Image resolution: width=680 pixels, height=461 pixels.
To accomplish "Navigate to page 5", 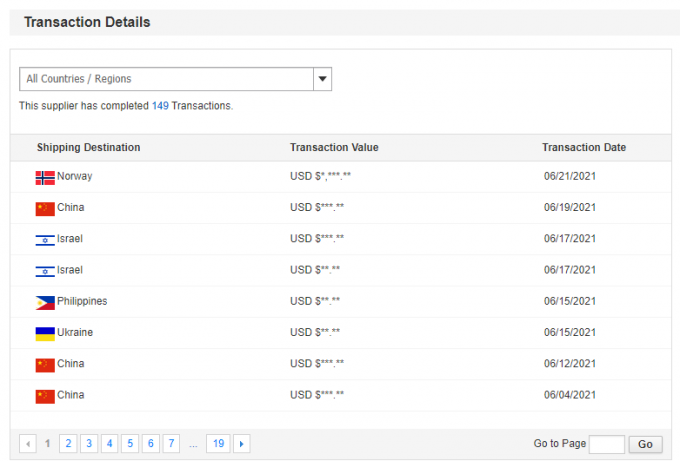I will tap(130, 443).
